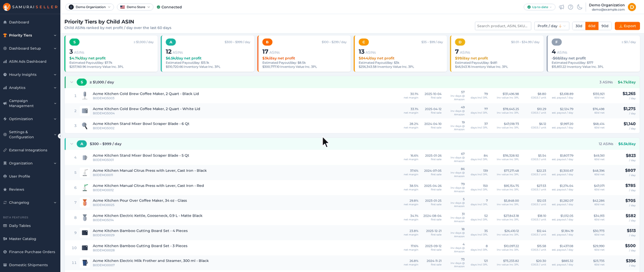Click the Finance Purchase Orders icon
Screen dimensions: 644x272
tap(5, 252)
